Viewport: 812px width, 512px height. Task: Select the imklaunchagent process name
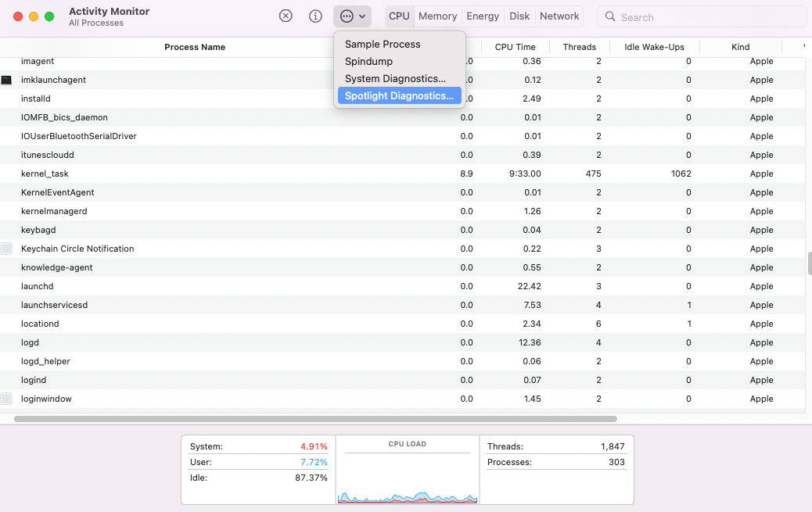(x=53, y=80)
